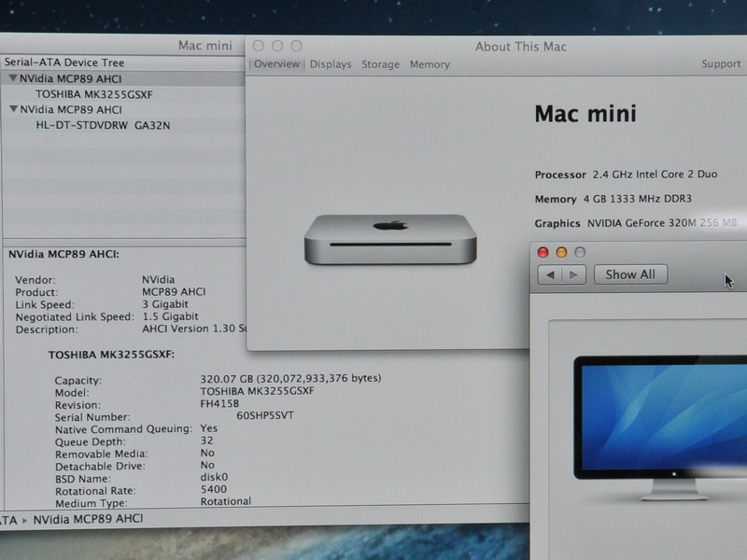The height and width of the screenshot is (560, 747).
Task: Go forward with the right arrow button
Action: [574, 274]
